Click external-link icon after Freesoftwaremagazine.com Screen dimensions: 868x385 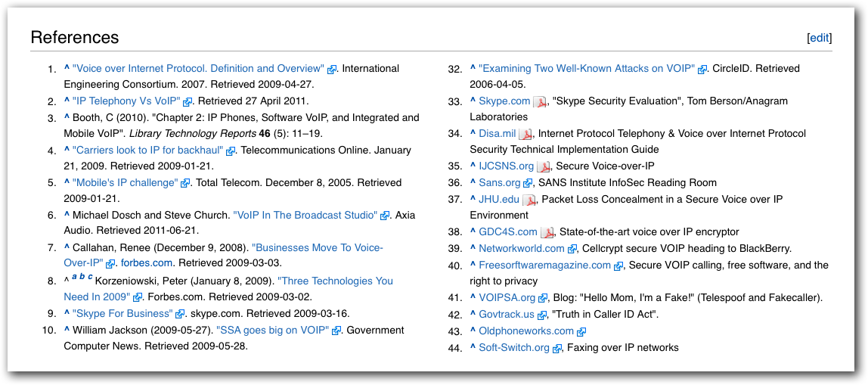pyautogui.click(x=618, y=266)
